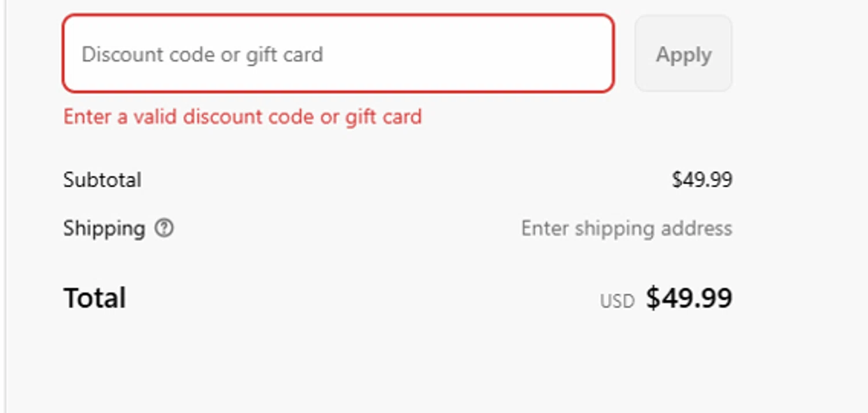Screen dimensions: 868x413
Task: Click the Shipping label text
Action: [x=104, y=229]
